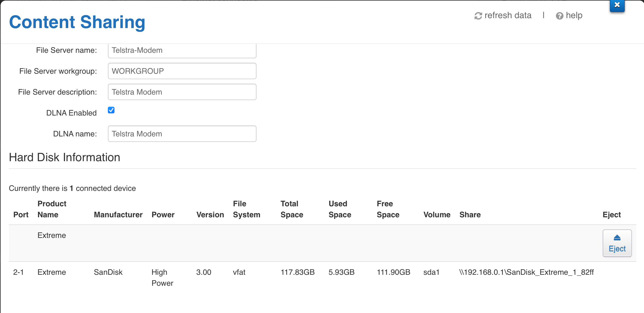Viewport: 644px width, 313px height.
Task: Click the help link text
Action: [574, 15]
